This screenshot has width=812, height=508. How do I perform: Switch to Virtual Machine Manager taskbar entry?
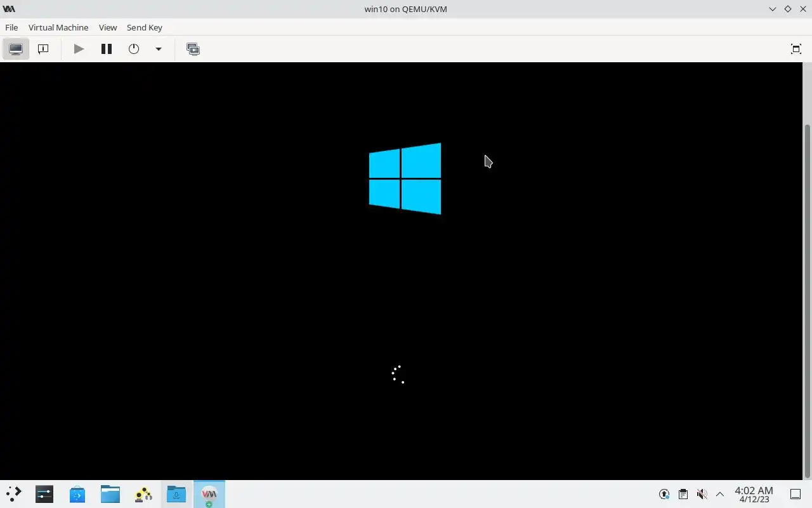[x=209, y=494]
